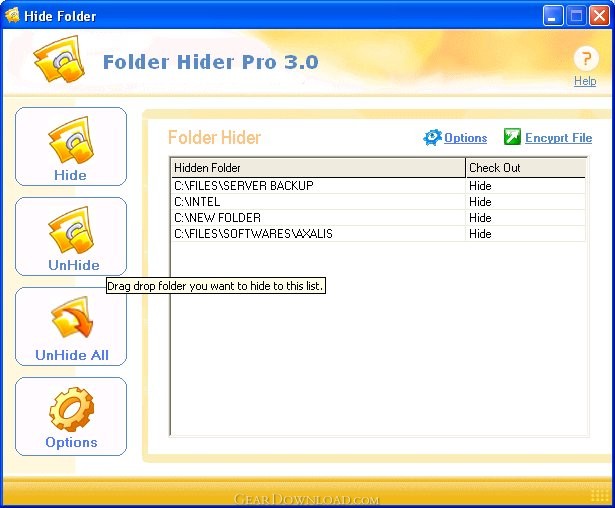Click the Help question mark icon
615x508 pixels.
(x=586, y=59)
